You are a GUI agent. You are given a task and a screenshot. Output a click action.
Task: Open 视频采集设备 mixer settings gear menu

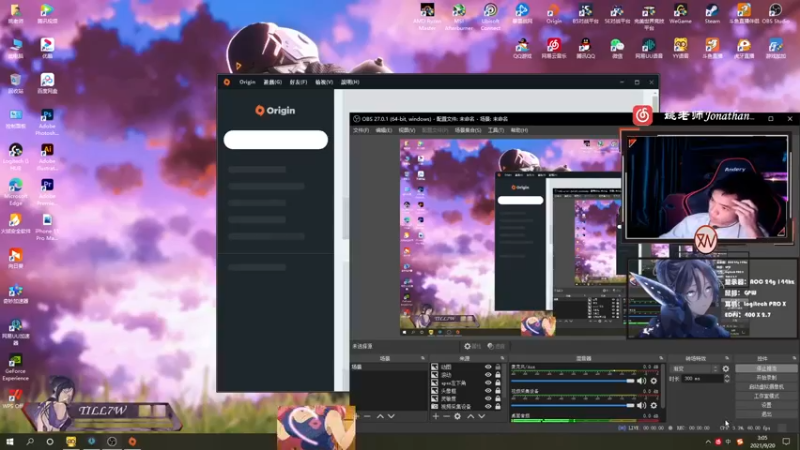click(654, 405)
